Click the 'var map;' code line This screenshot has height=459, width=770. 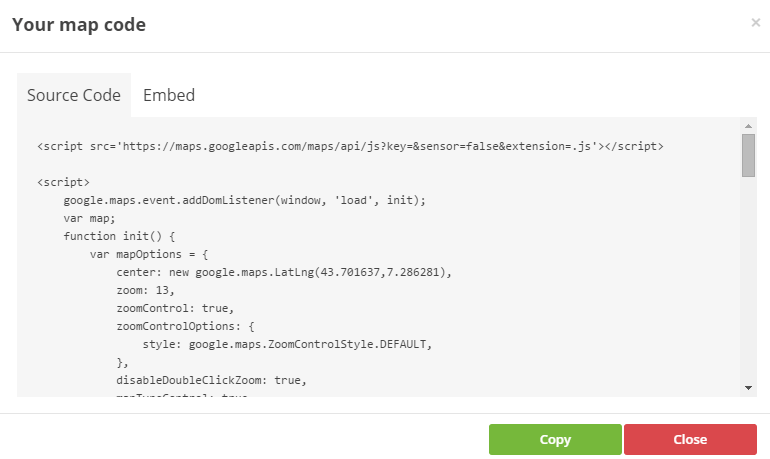(x=89, y=218)
